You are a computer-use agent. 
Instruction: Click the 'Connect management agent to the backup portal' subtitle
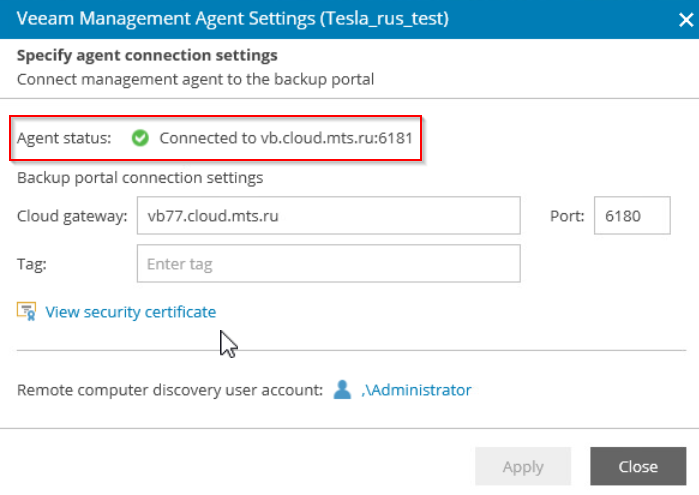tap(195, 78)
